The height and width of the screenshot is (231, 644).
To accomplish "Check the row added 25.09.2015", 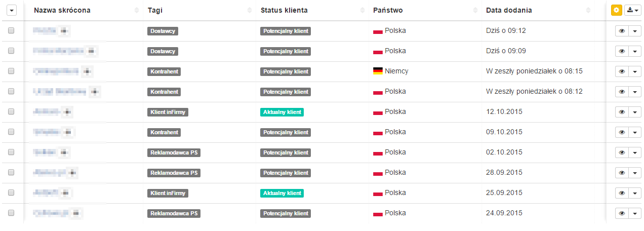I will tap(11, 192).
